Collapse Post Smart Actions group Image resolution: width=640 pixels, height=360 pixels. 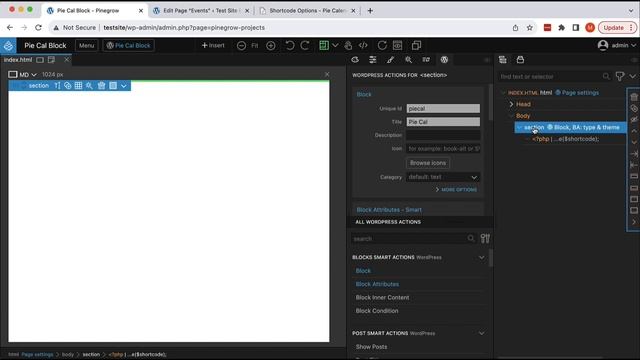pyautogui.click(x=482, y=333)
